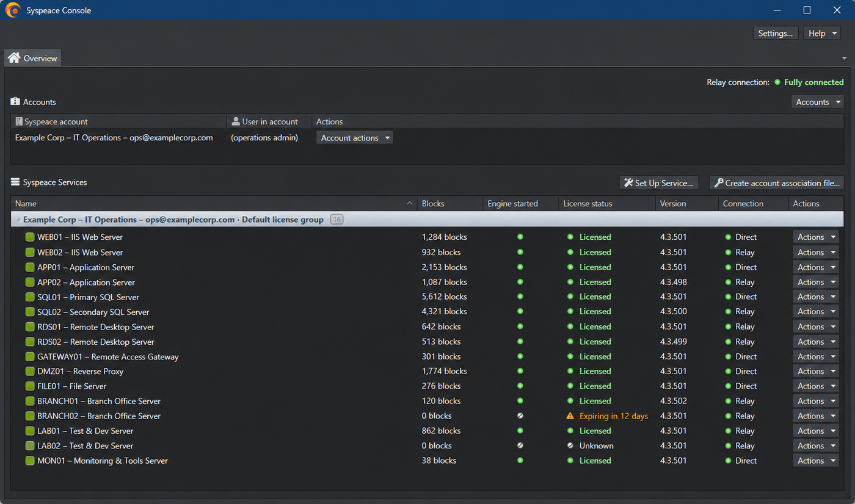Click the 2,153 blocks value of APP01
Image resolution: width=855 pixels, height=504 pixels.
(445, 267)
